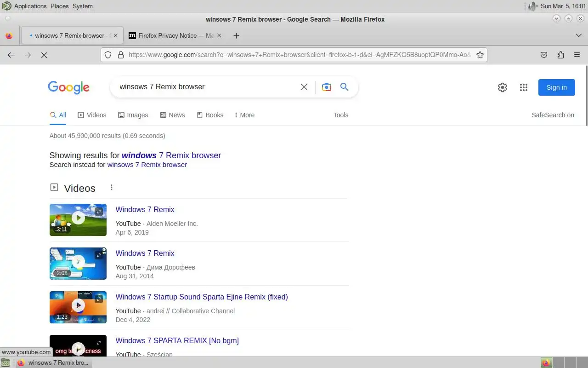588x368 pixels.
Task: Go back with the back arrow
Action: [x=11, y=55]
